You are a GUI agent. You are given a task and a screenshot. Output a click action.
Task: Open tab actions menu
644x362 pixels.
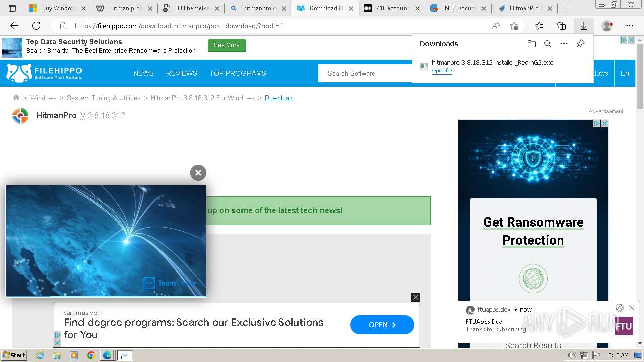tap(12, 8)
